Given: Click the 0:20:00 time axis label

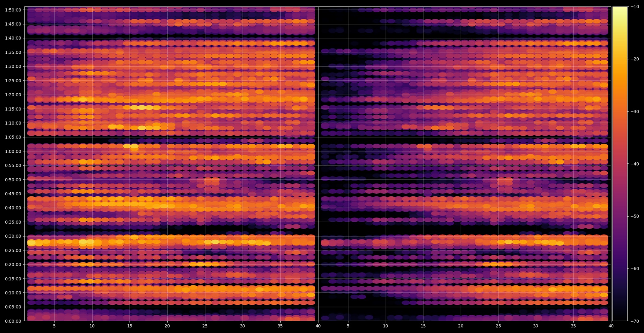Looking at the screenshot, I should pos(13,265).
